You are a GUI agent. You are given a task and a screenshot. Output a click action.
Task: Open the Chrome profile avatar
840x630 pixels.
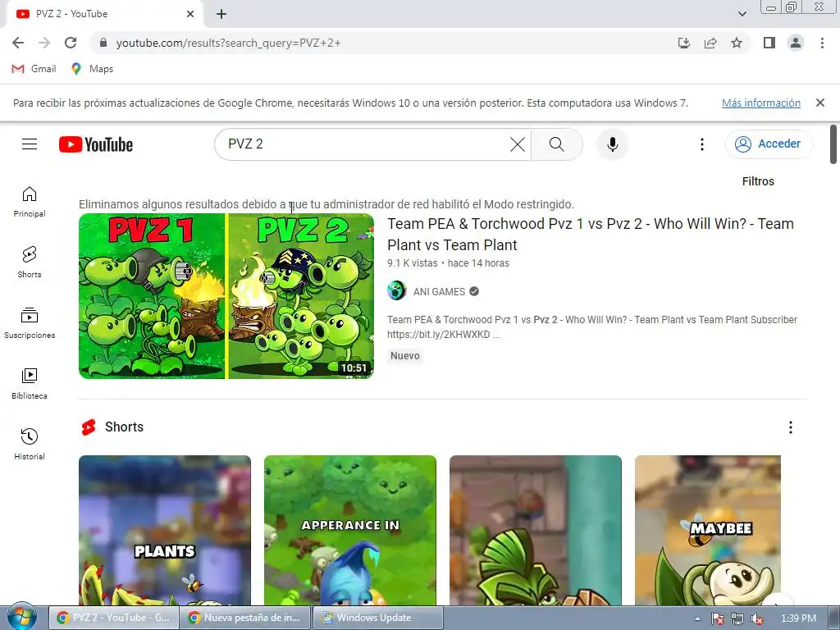[796, 43]
